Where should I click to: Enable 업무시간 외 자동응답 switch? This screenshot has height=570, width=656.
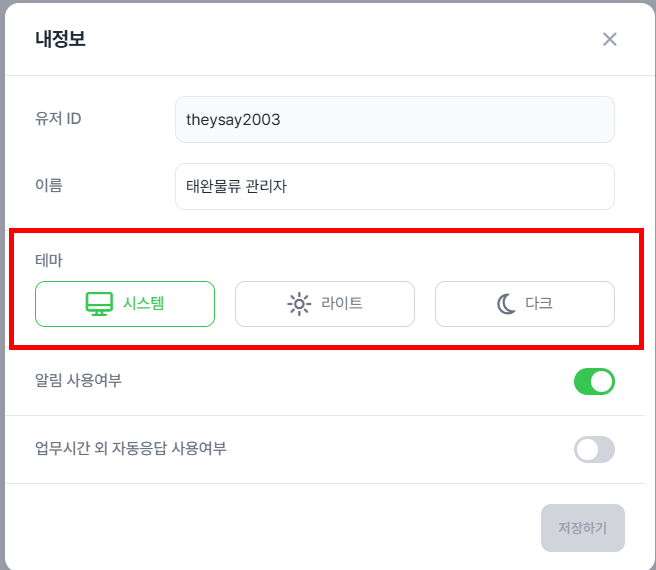[594, 449]
